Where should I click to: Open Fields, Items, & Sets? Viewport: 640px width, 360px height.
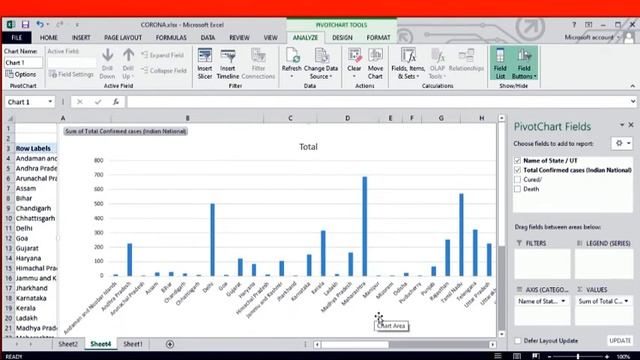[x=408, y=64]
